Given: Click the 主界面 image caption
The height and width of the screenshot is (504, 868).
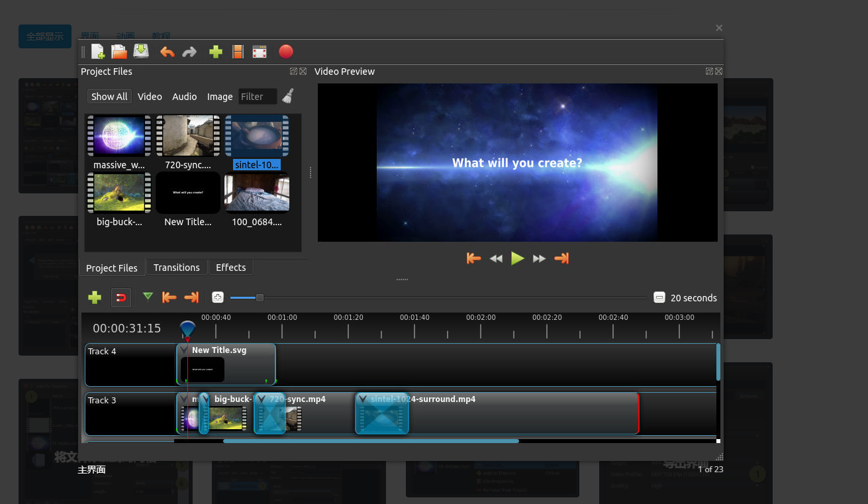Looking at the screenshot, I should (x=91, y=470).
